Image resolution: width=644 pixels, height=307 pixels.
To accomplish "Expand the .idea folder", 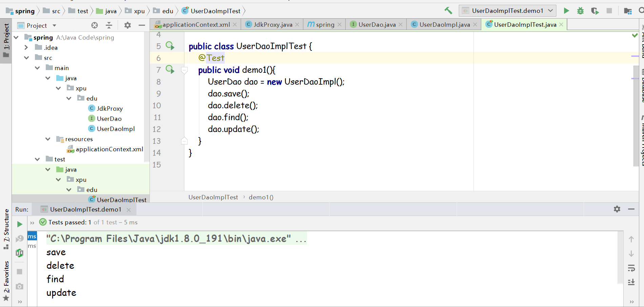I will tap(26, 47).
